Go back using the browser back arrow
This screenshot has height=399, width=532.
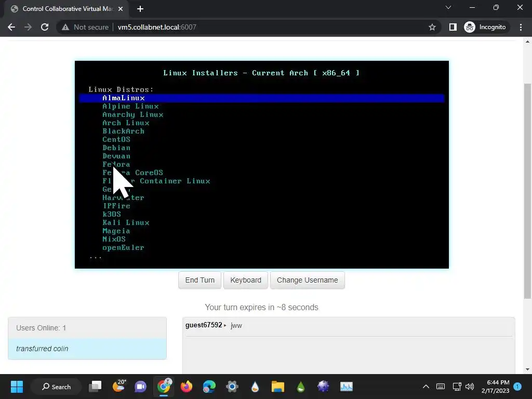tap(11, 27)
